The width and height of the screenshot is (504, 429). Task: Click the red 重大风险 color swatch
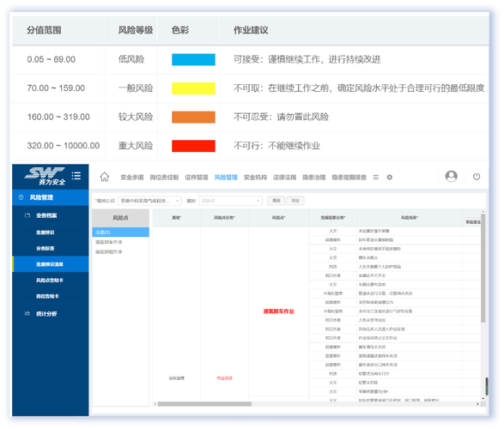click(x=193, y=146)
